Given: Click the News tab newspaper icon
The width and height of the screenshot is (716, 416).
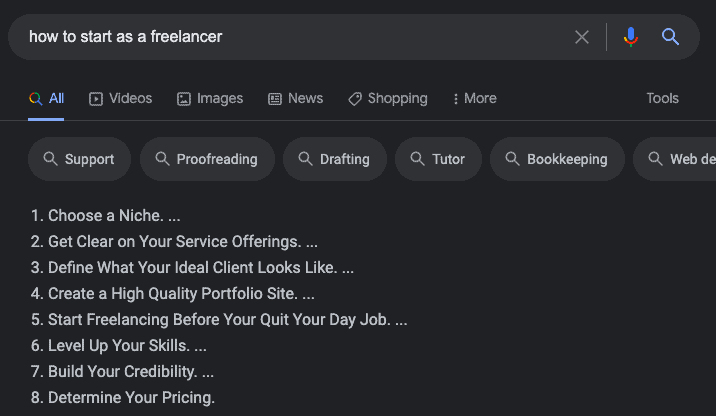Looking at the screenshot, I should click(x=275, y=99).
